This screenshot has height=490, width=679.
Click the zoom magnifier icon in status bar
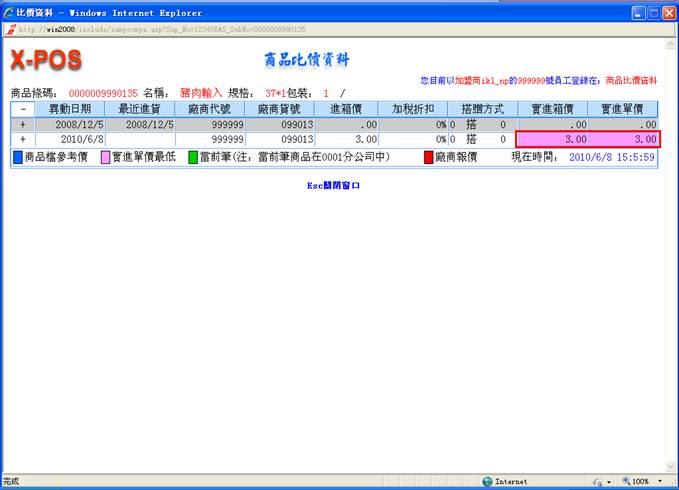[626, 481]
